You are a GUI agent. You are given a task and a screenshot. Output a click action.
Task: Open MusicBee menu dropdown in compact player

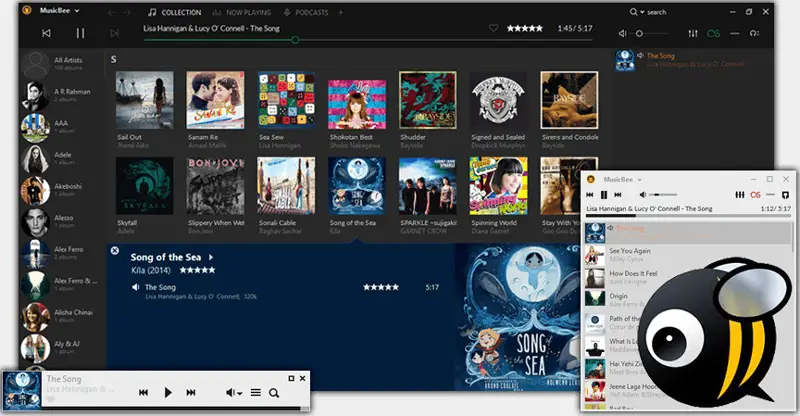pyautogui.click(x=622, y=179)
